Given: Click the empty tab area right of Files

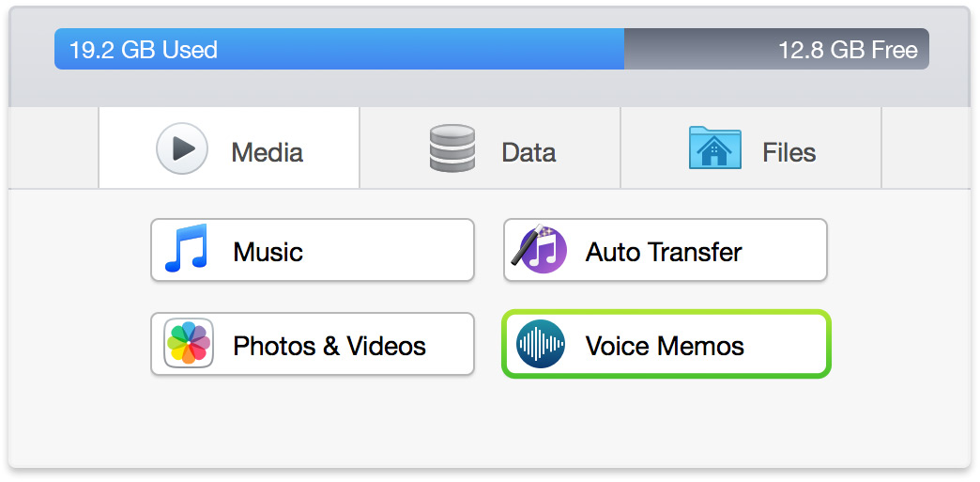Looking at the screenshot, I should point(925,148).
